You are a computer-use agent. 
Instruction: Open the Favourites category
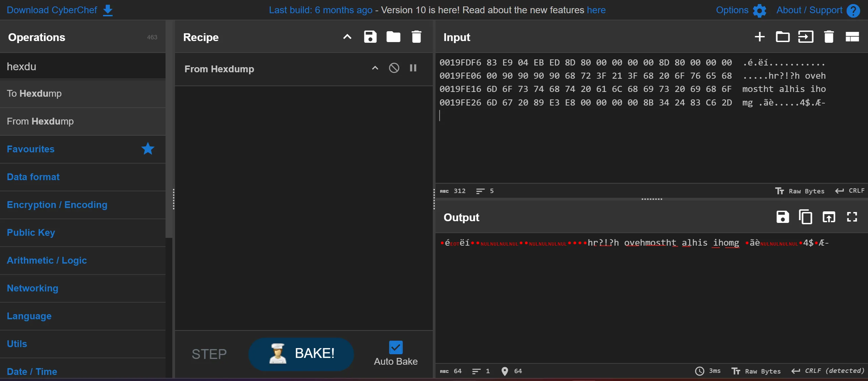[x=31, y=149]
